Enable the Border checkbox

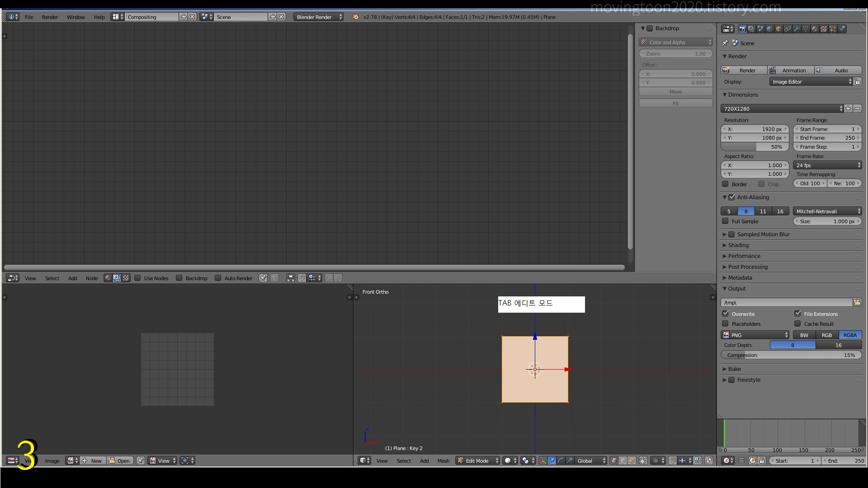click(725, 184)
